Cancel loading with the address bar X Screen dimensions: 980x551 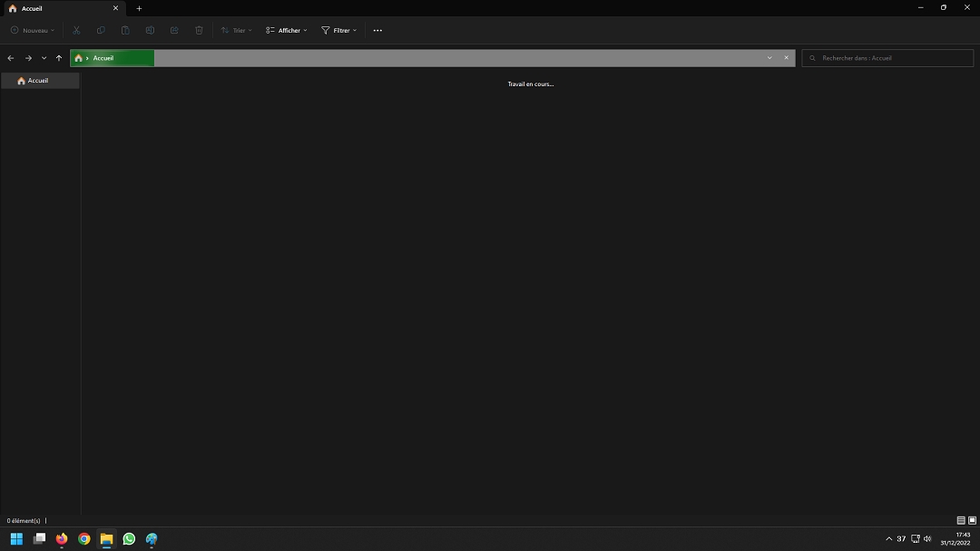pyautogui.click(x=786, y=57)
